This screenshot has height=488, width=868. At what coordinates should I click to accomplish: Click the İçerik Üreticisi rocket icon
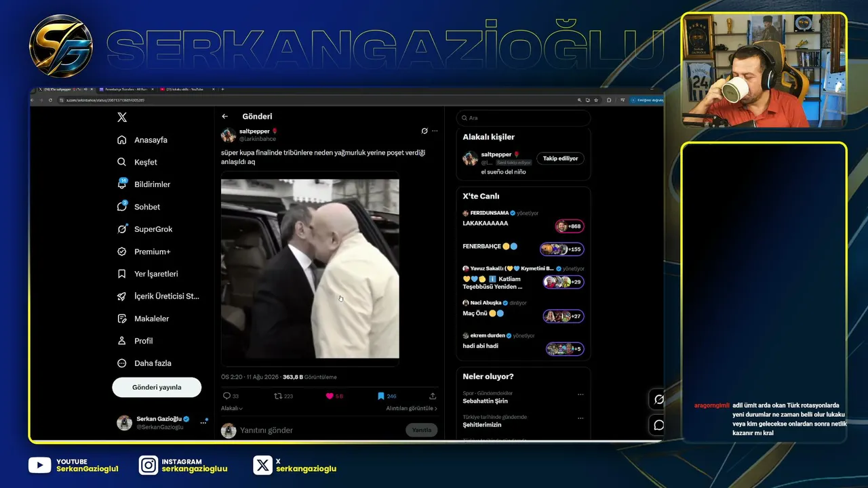[x=122, y=296]
